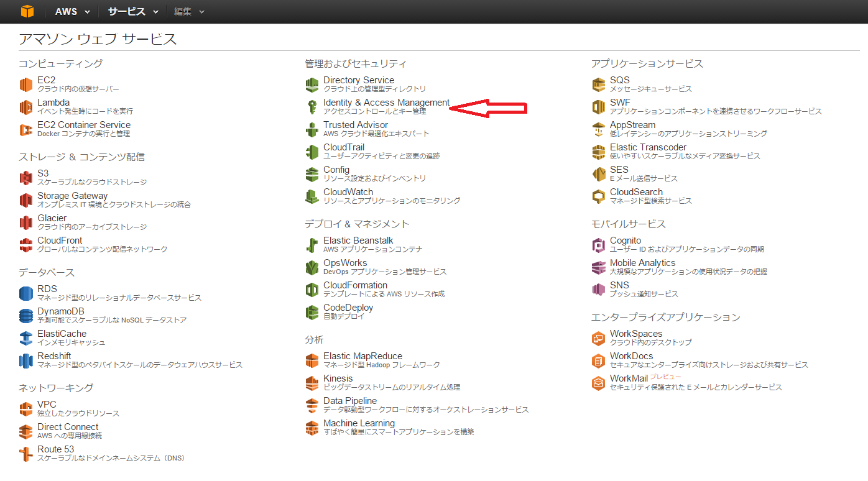Click the '管理およびセキュリティ' category heading
Screen dimensions: 868x481
(x=356, y=63)
